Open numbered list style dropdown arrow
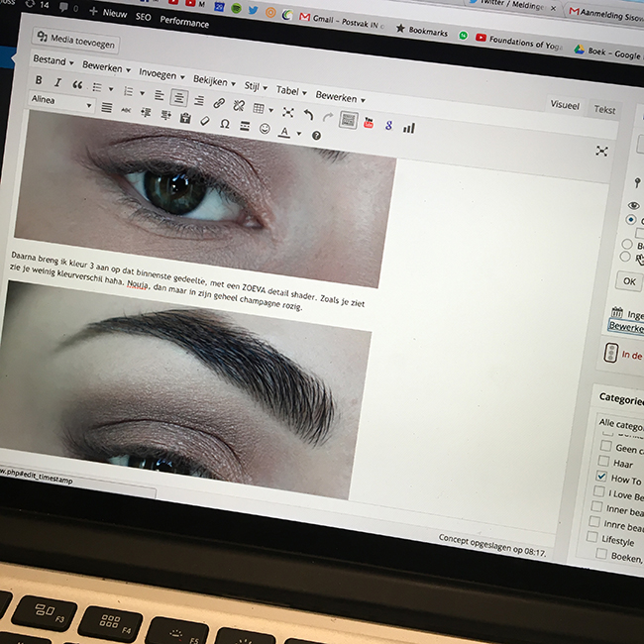 [142, 93]
